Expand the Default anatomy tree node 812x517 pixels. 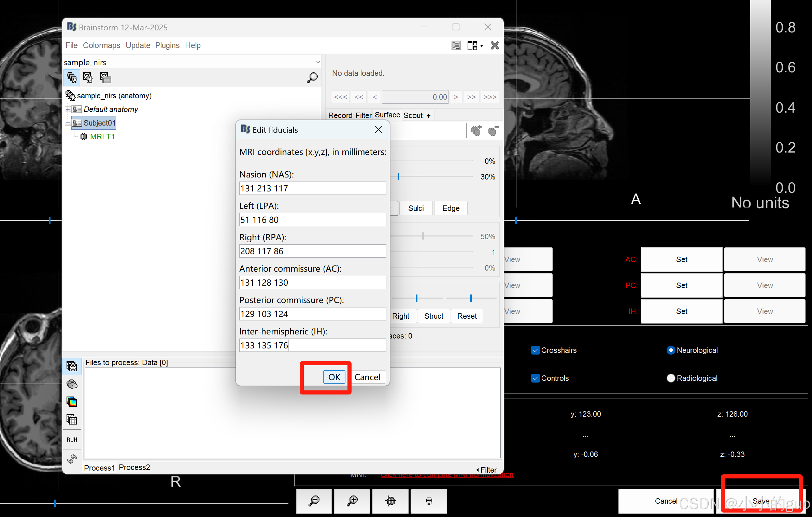coord(68,109)
